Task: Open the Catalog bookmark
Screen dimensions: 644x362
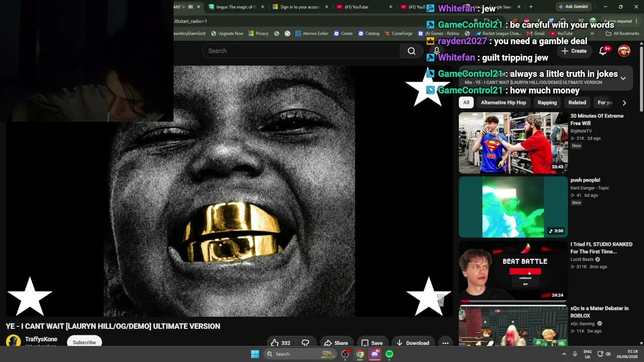Action: tap(369, 34)
